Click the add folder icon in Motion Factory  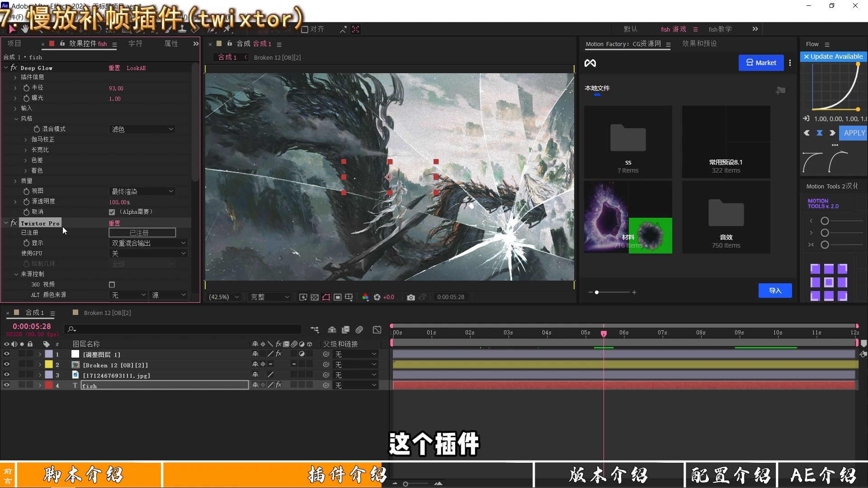780,90
